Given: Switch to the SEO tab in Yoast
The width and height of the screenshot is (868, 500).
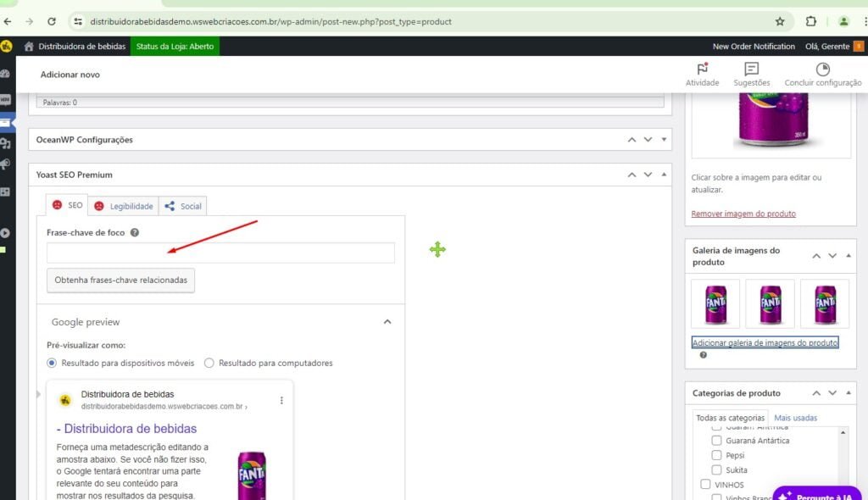Looking at the screenshot, I should point(67,205).
